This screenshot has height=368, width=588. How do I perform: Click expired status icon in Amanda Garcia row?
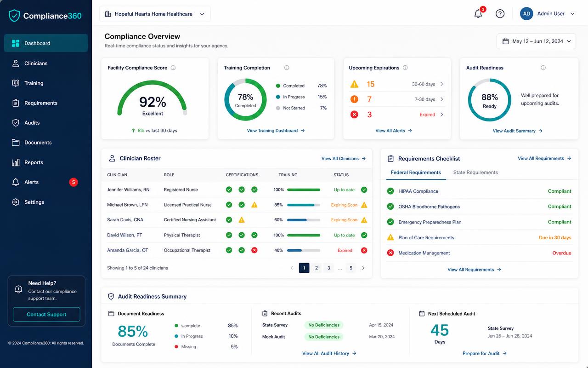[x=364, y=250]
